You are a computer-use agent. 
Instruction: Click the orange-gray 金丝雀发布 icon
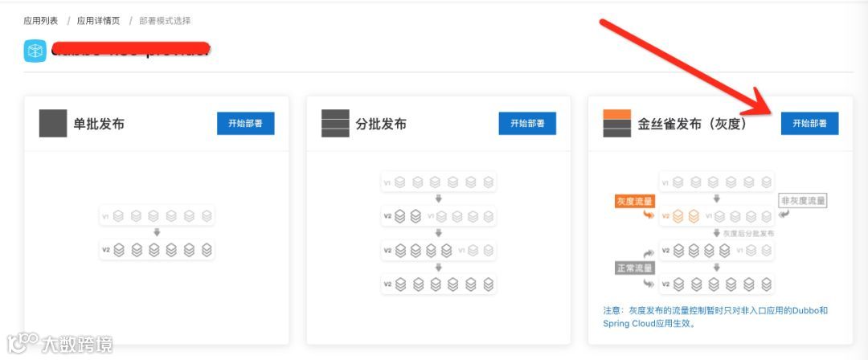(x=617, y=124)
